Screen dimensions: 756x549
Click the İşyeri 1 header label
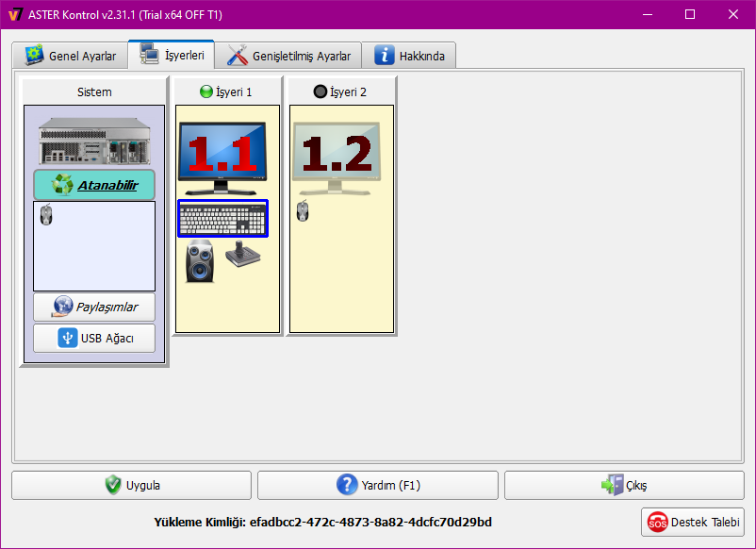(234, 91)
